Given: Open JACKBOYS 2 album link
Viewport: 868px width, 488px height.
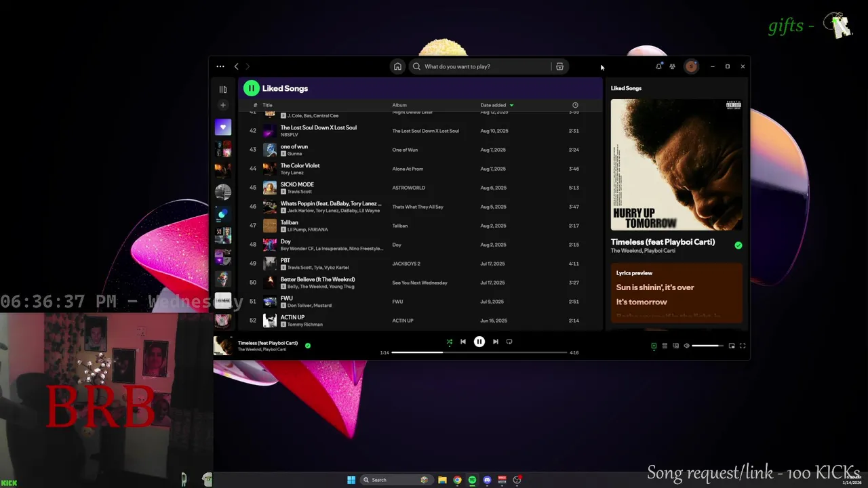Looking at the screenshot, I should click(x=406, y=264).
